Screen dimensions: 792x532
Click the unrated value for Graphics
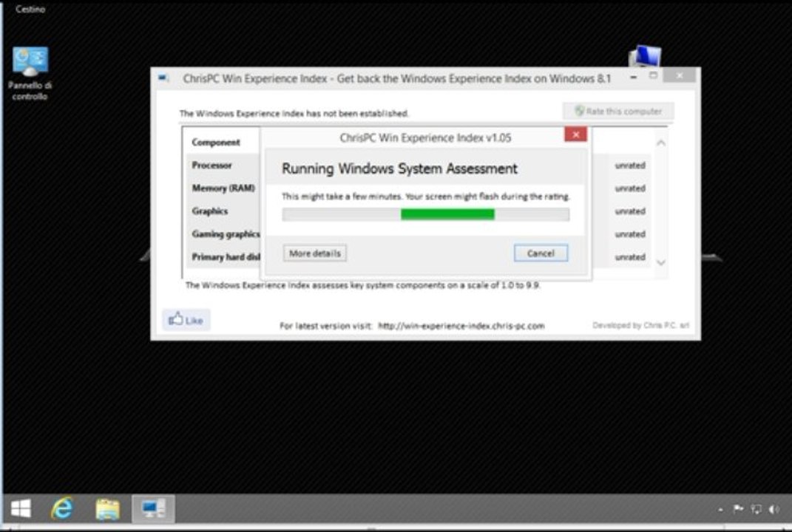(x=630, y=211)
